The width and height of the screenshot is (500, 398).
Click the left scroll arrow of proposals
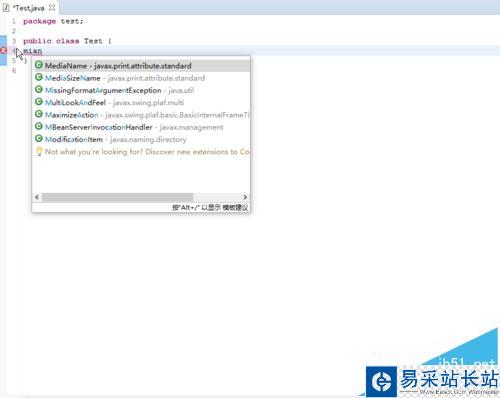pos(37,197)
